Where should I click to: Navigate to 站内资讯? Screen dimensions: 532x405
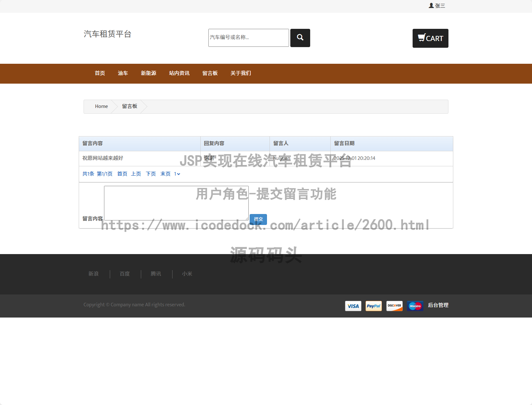179,73
